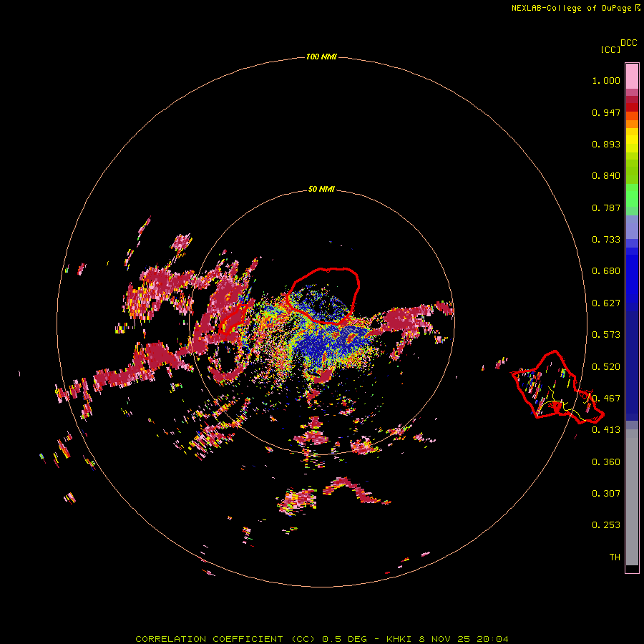Select the 0.627 scale value
The width and height of the screenshot is (644, 644).
point(606,303)
